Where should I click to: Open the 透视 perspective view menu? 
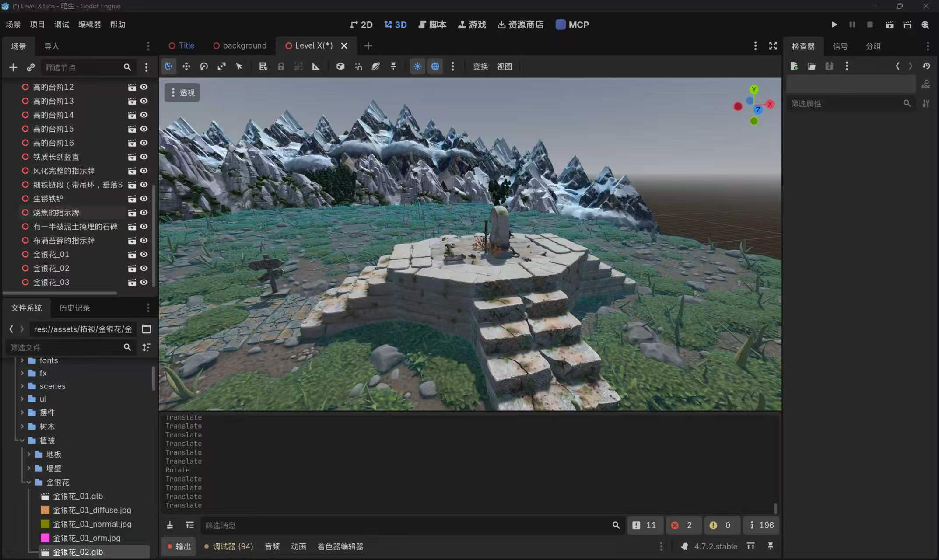pyautogui.click(x=182, y=93)
